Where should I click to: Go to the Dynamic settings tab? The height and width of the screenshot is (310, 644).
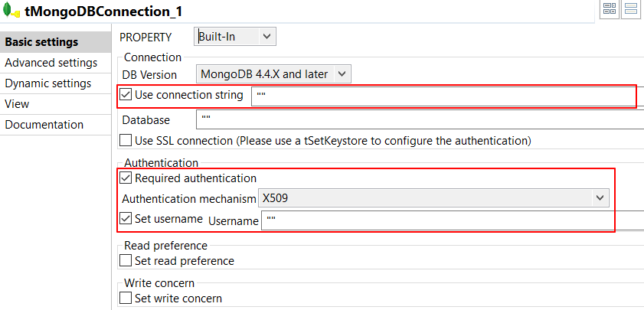(47, 83)
